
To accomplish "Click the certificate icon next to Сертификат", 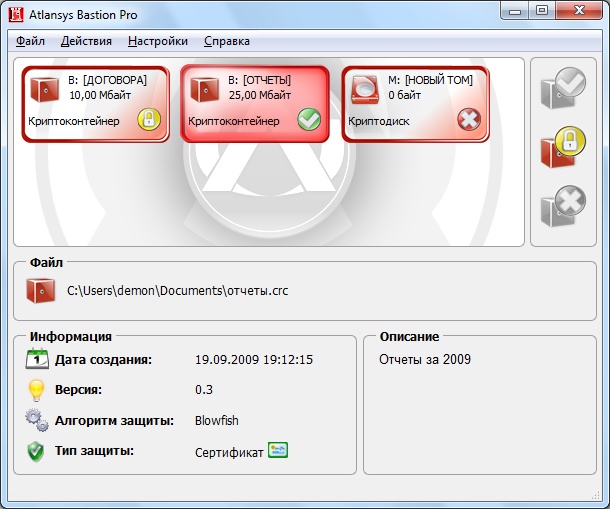I will coord(278,450).
